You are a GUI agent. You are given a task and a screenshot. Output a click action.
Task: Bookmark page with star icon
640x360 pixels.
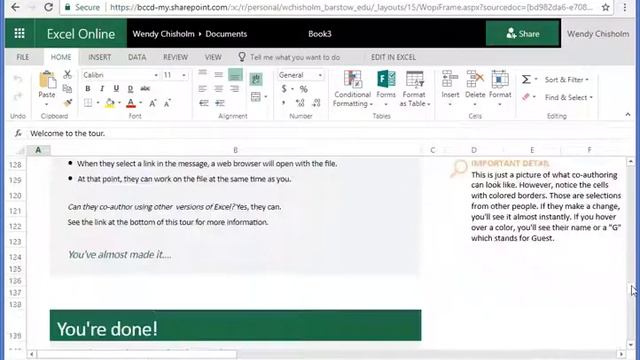(606, 7)
